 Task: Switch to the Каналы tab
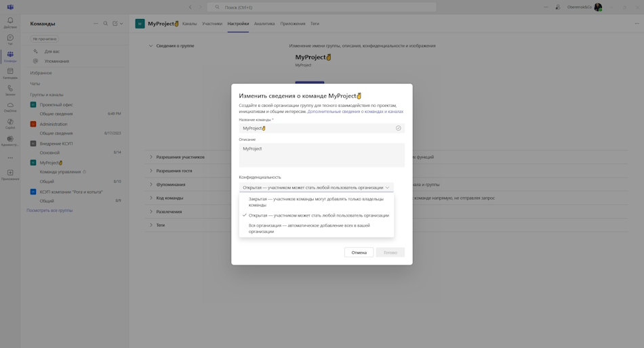pos(189,24)
